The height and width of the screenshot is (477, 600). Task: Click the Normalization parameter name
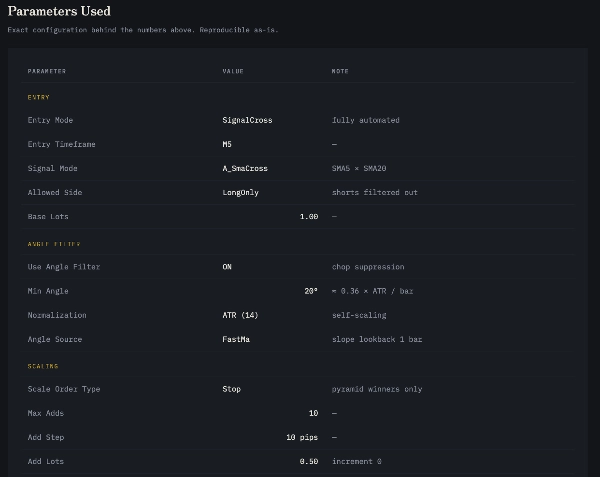point(57,315)
